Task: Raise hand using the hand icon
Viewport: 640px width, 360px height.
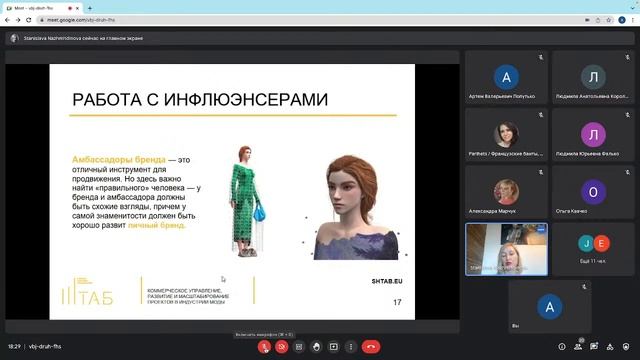Action: (316, 347)
